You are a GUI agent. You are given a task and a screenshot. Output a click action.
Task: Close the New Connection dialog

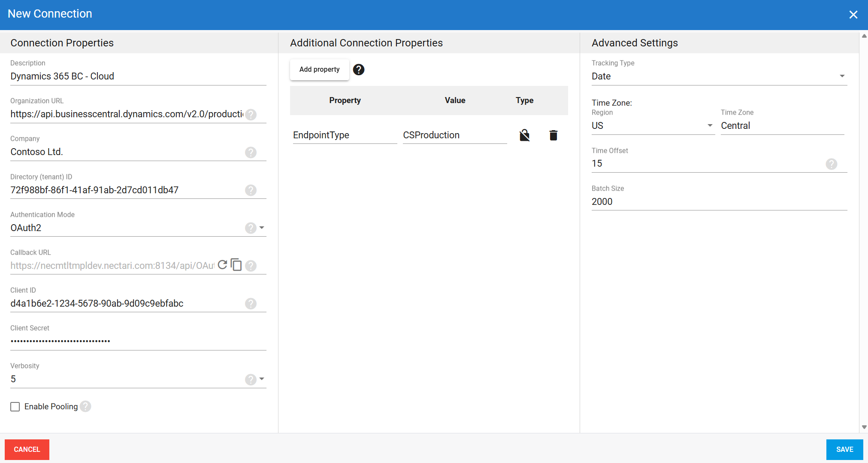coord(853,15)
